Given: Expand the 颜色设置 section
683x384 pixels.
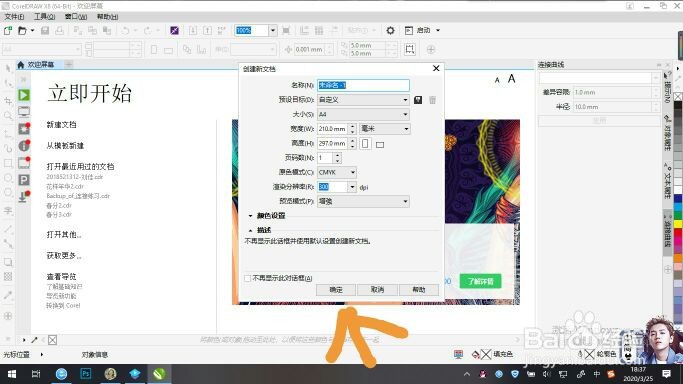Looking at the screenshot, I should (250, 216).
